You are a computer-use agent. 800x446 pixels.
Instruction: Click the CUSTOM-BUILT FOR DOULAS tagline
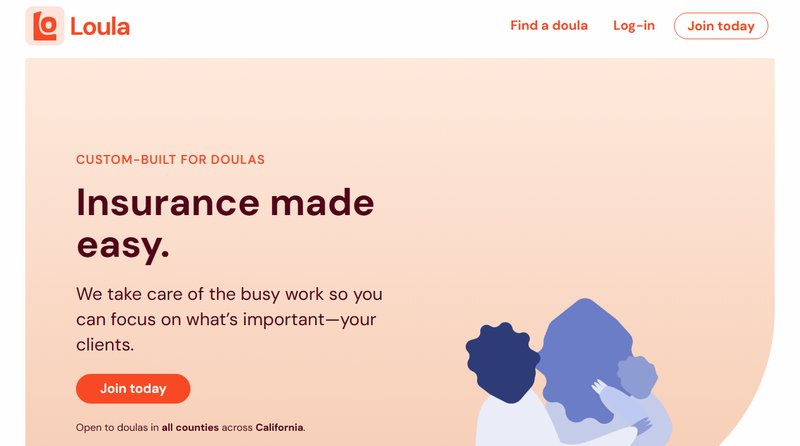tap(170, 159)
